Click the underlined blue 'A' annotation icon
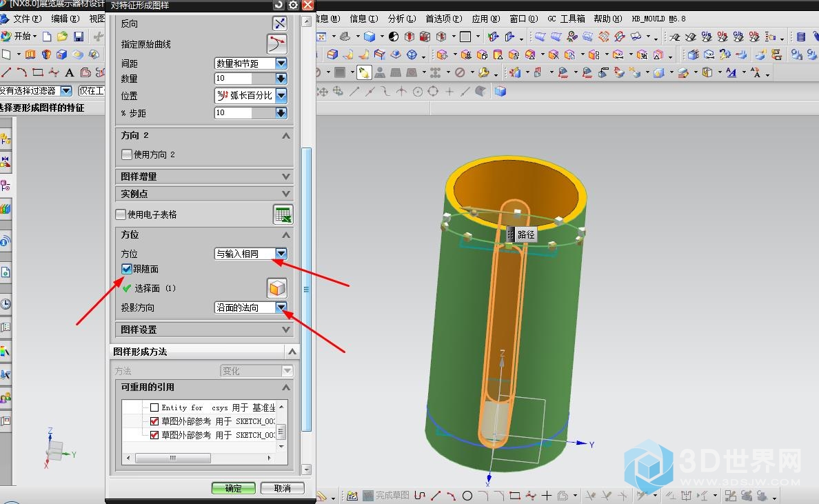The width and height of the screenshot is (819, 504). (731, 72)
